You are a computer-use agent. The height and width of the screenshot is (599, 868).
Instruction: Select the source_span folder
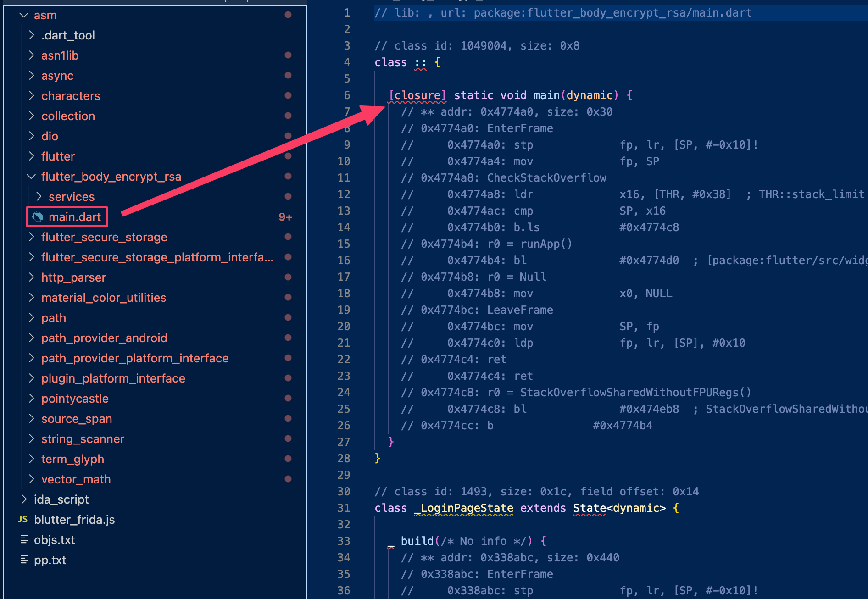[x=77, y=419]
